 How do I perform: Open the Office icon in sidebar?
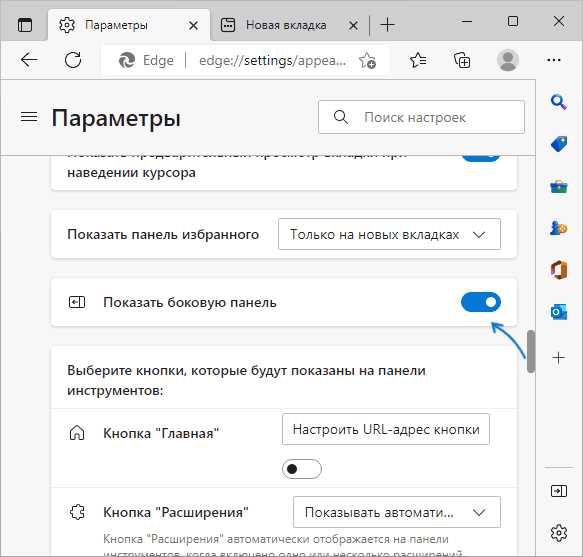(x=558, y=270)
